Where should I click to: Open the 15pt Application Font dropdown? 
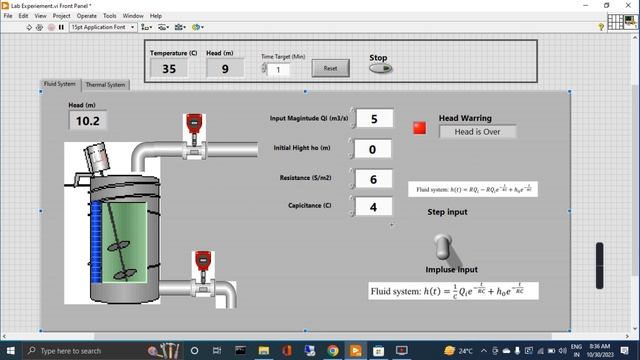[x=103, y=27]
